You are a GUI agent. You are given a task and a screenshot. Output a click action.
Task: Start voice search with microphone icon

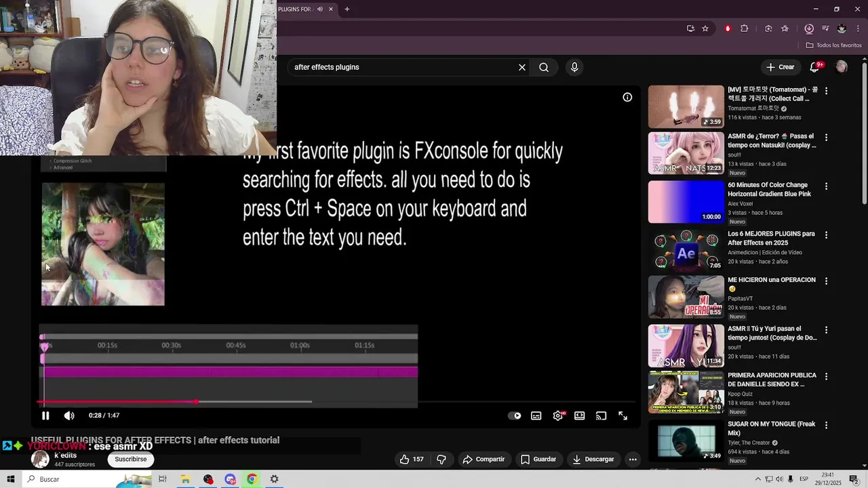click(574, 67)
